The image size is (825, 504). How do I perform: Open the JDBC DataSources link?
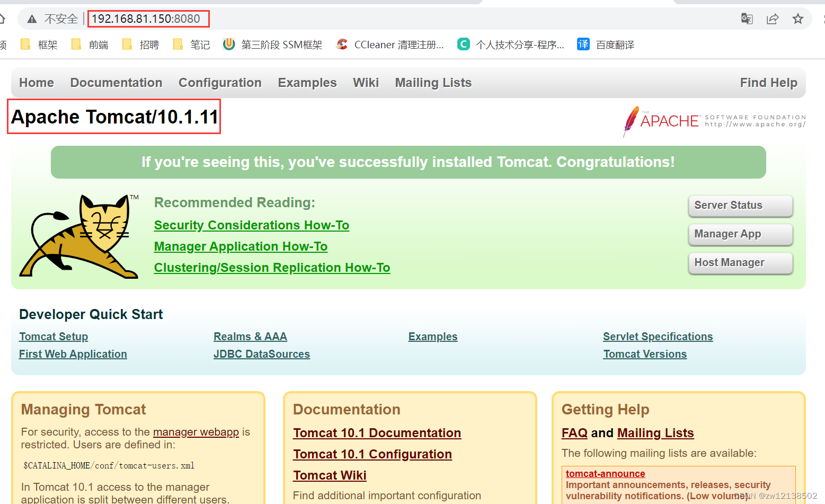tap(261, 354)
